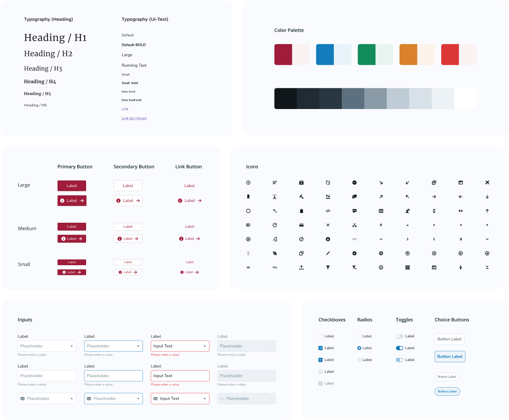Click the grayed-out disabled Label radio
The width and height of the screenshot is (509, 420).
pyautogui.click(x=359, y=360)
